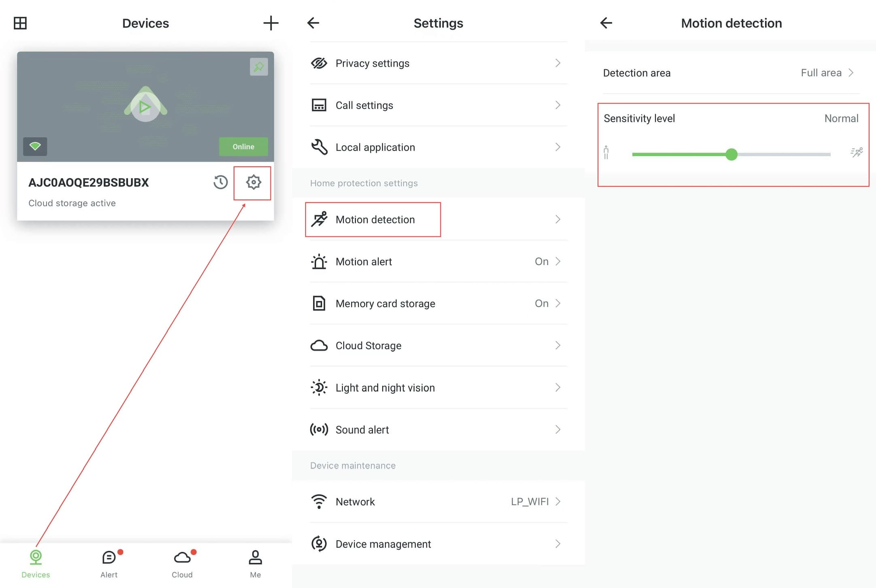The image size is (876, 588).
Task: Click the Online status badge
Action: click(243, 146)
